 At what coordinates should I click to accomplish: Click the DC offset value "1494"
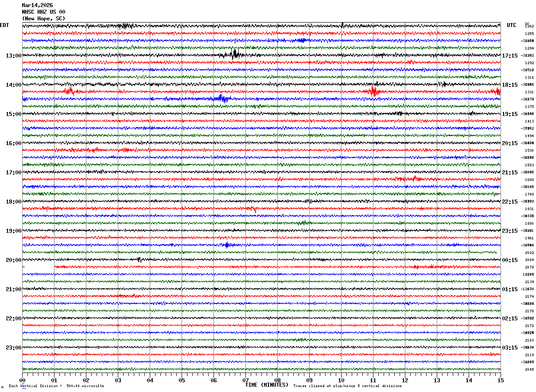click(529, 136)
